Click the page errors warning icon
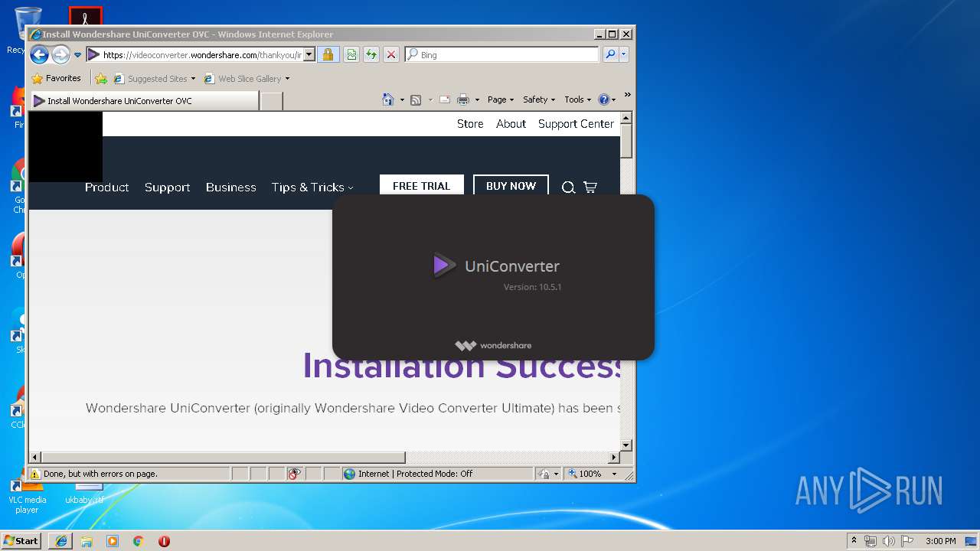Screen dimensions: 980x551 coord(34,474)
